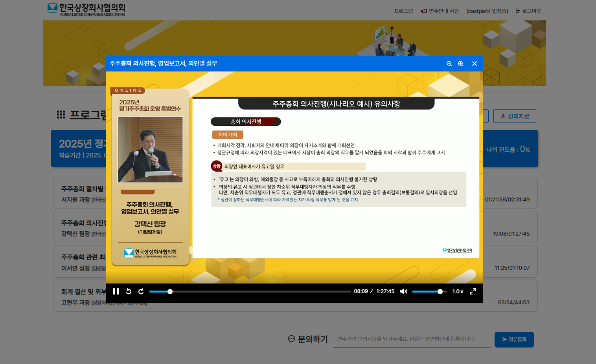Open 연수안내 사항 with megaphone icon
The height and width of the screenshot is (364, 596).
(440, 11)
